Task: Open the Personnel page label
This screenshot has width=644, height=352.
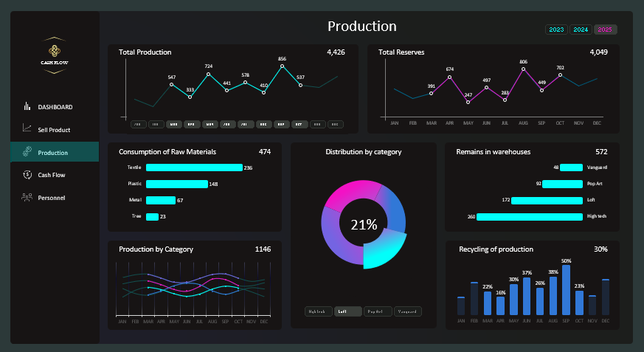Action: [52, 198]
